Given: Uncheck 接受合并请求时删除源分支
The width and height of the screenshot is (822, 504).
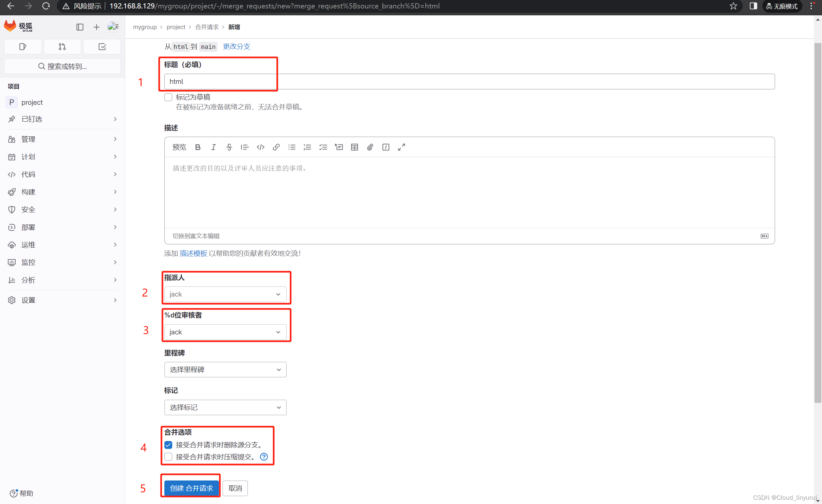Looking at the screenshot, I should [x=168, y=445].
